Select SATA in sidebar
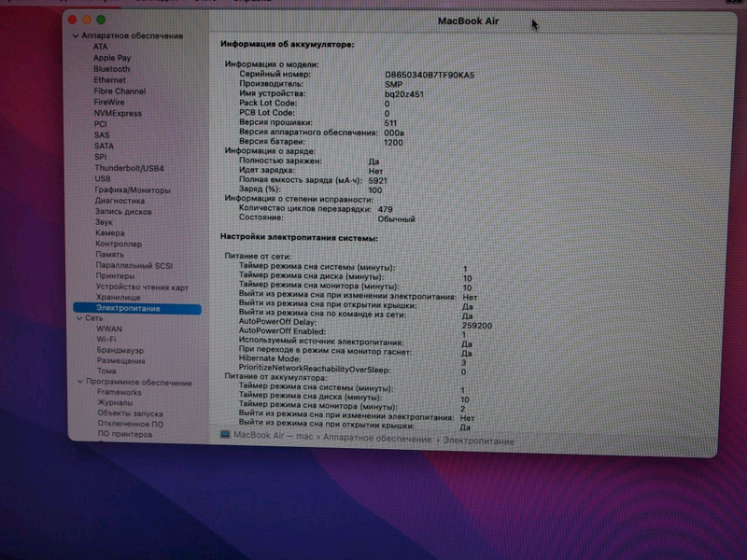 point(104,146)
